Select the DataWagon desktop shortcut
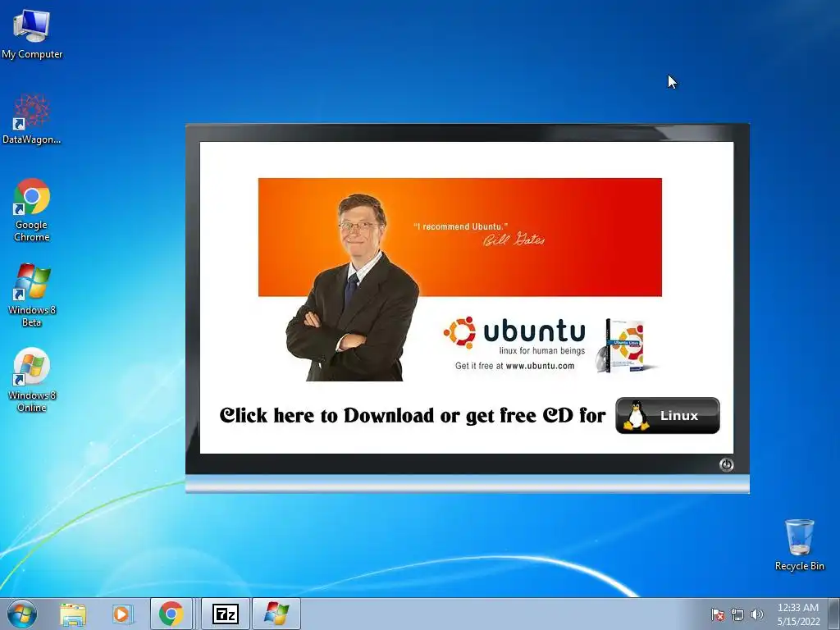Screen dimensions: 840x630 click(32, 119)
